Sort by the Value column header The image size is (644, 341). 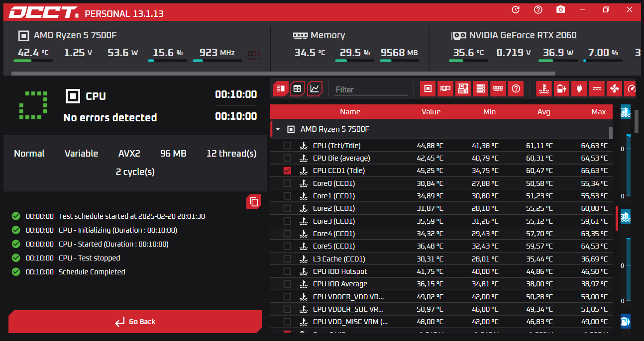click(431, 112)
